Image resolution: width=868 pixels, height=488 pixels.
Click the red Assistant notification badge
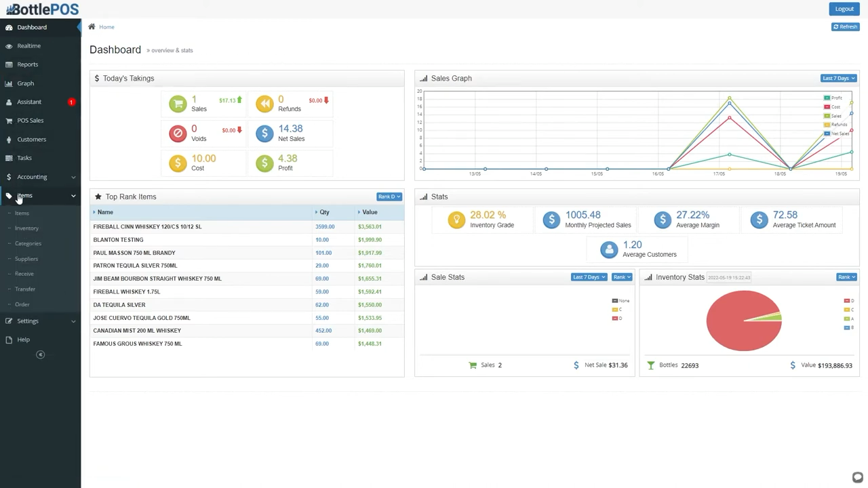[x=71, y=102]
